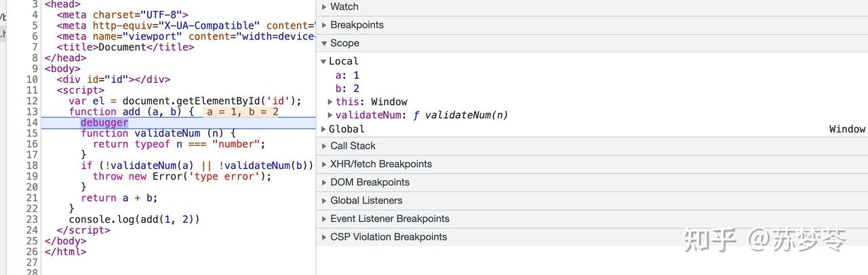Expand XHR/fetch Breakpoints section
Image resolution: width=868 pixels, height=275 pixels.
(380, 164)
